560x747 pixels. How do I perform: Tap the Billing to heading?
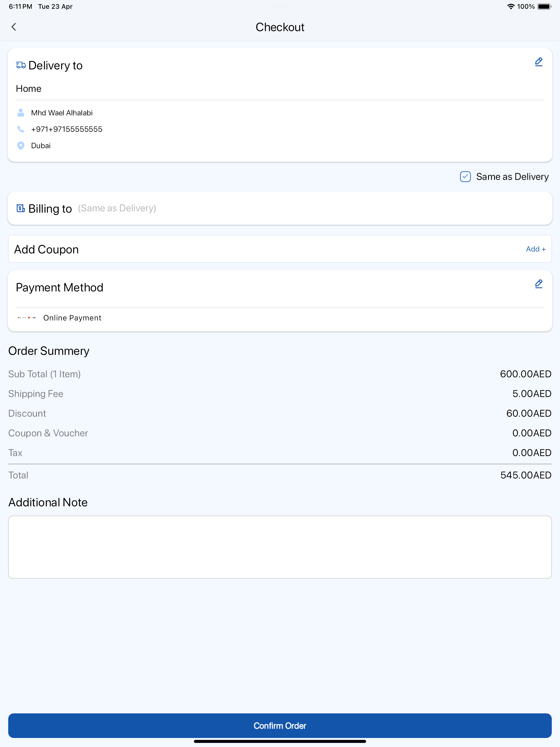pos(50,208)
